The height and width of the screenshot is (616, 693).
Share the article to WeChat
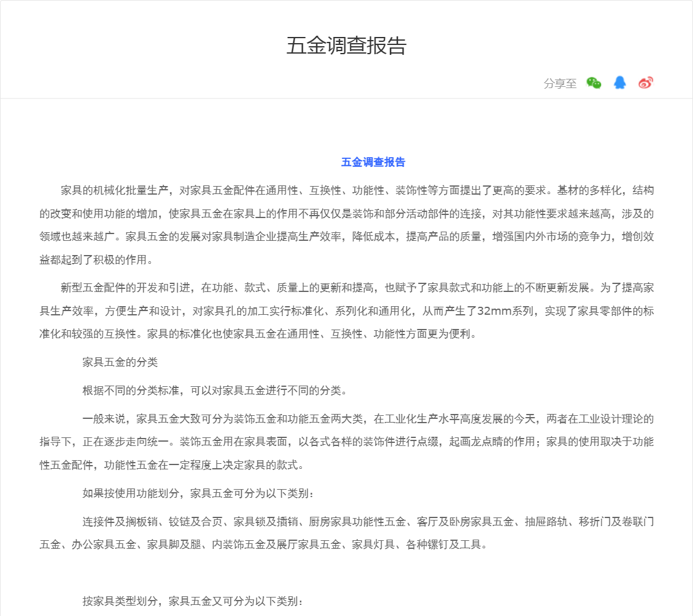pyautogui.click(x=594, y=83)
